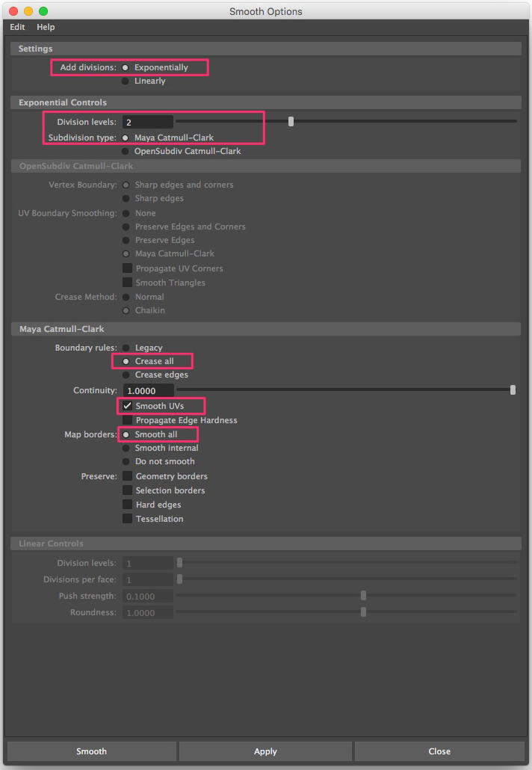Select Preserve Edges and Corners option

click(126, 227)
